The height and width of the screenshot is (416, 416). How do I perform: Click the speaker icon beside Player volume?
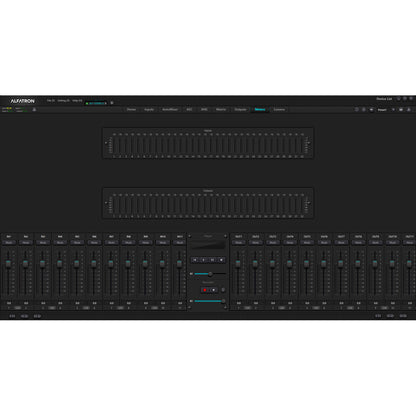point(191,274)
